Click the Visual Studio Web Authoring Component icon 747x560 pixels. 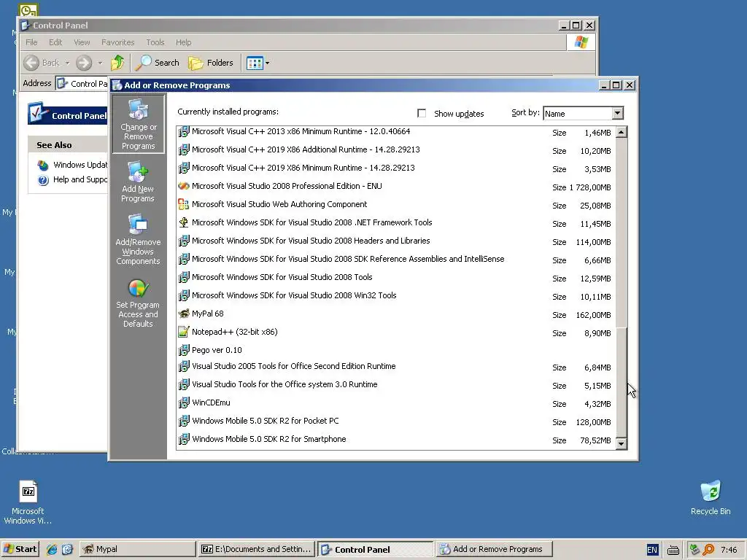coord(183,204)
